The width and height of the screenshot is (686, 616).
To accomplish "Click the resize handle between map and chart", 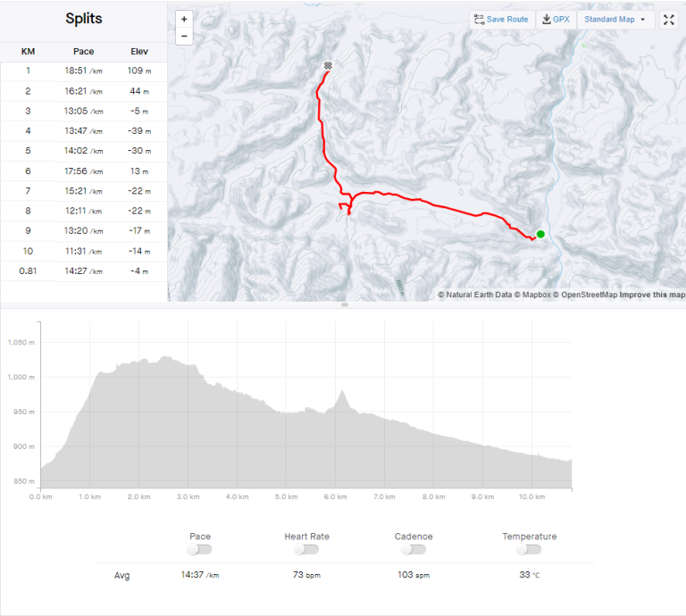I will tap(343, 305).
